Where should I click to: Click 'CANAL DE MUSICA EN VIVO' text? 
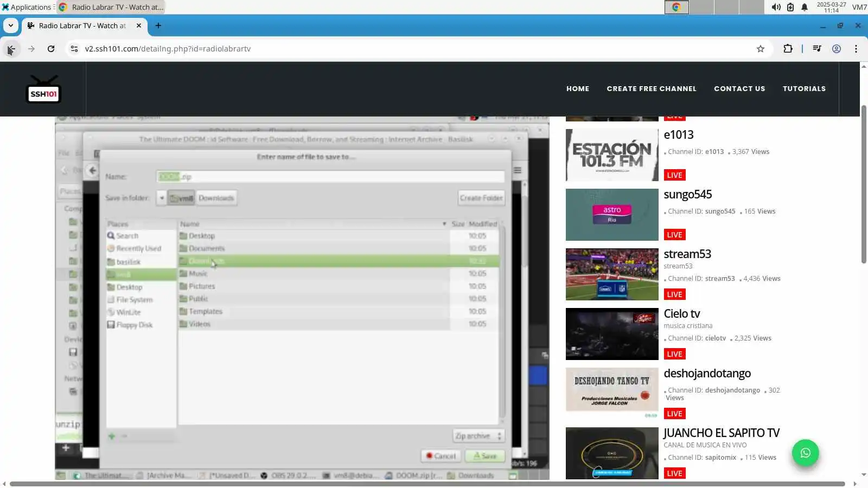pos(705,445)
